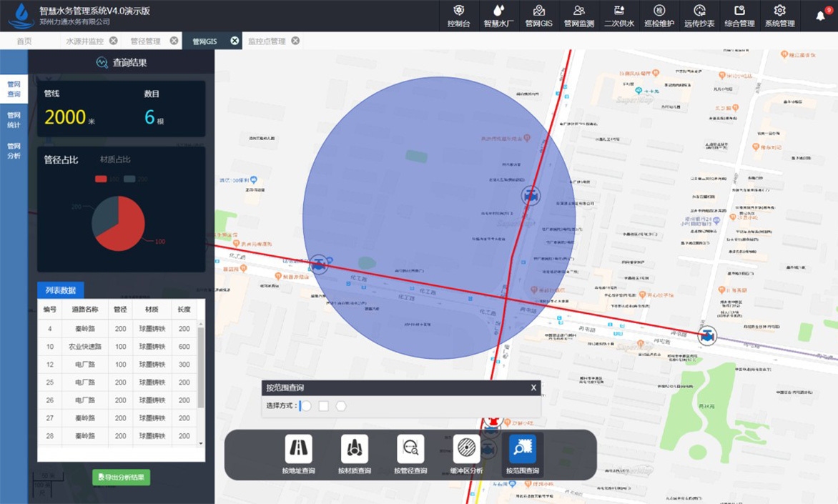Close the 监控点管理 tab
This screenshot has width=838, height=504.
pos(295,41)
